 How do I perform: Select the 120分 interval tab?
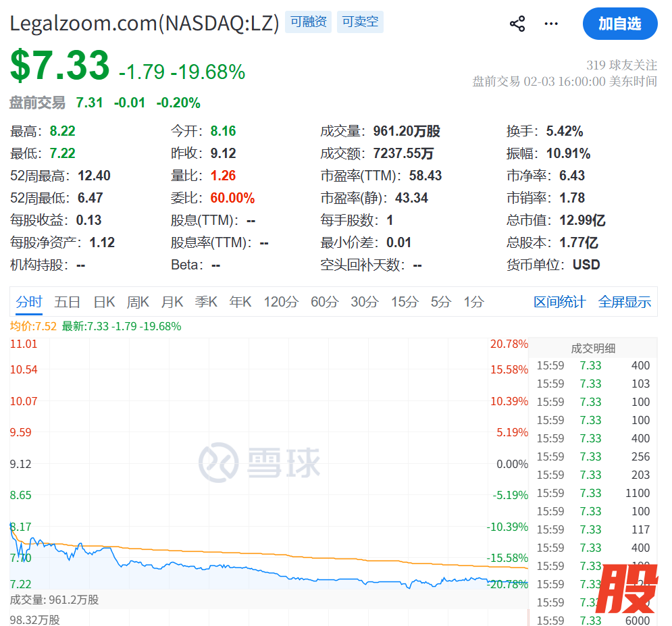tap(280, 302)
